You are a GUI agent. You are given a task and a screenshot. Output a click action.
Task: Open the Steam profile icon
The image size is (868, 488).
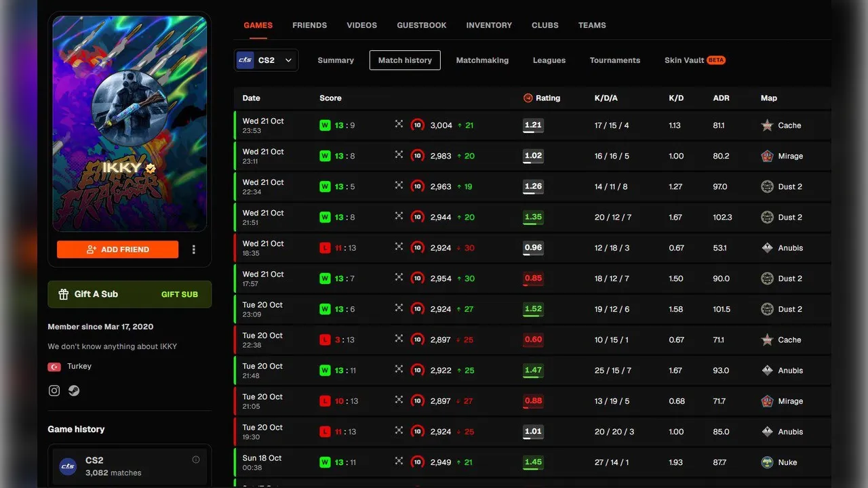[x=74, y=390]
